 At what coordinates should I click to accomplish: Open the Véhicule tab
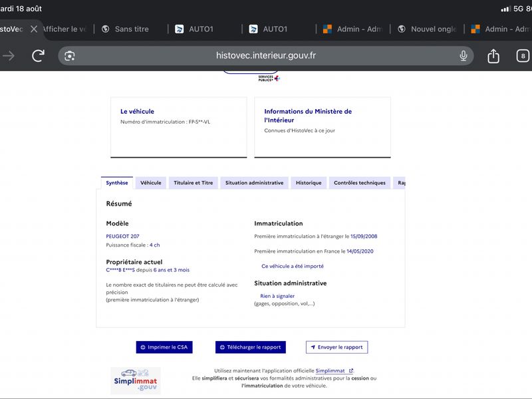(151, 183)
